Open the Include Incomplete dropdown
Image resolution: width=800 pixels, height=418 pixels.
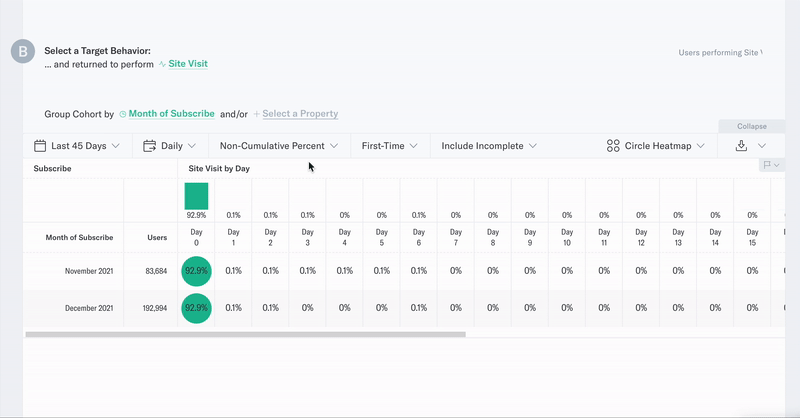(x=489, y=146)
